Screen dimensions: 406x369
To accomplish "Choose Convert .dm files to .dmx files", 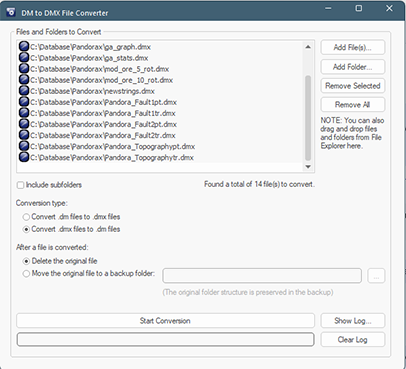I will 26,217.
